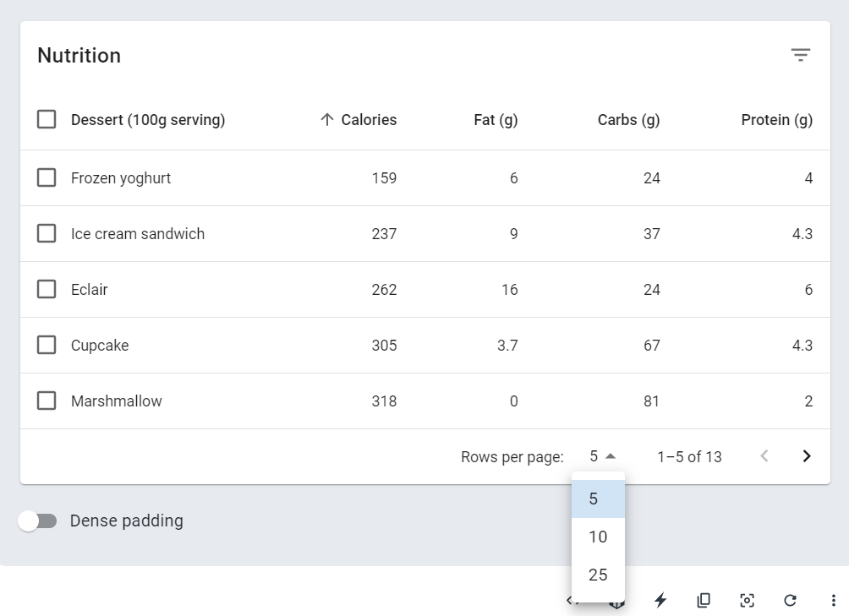Screen dimensions: 849x616
Task: Sort by Carbs (g) column header
Action: tap(628, 120)
